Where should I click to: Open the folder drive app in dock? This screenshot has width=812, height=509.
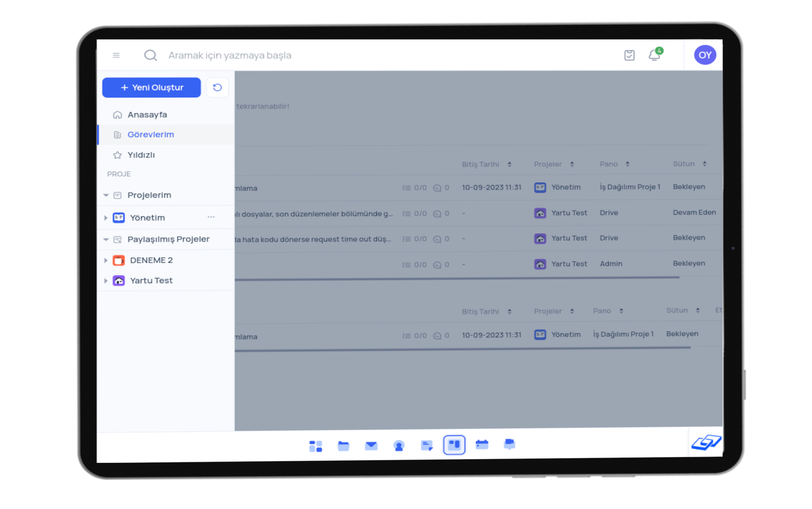pos(343,446)
